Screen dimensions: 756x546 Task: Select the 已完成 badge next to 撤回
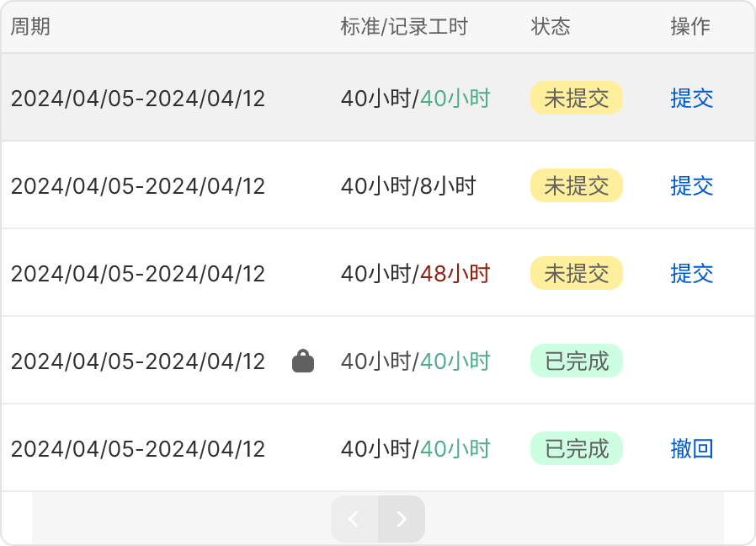click(576, 449)
